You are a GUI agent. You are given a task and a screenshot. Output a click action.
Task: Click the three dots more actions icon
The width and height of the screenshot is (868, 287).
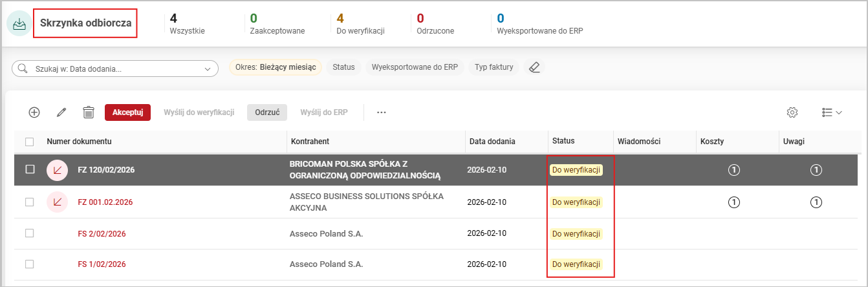pos(382,112)
